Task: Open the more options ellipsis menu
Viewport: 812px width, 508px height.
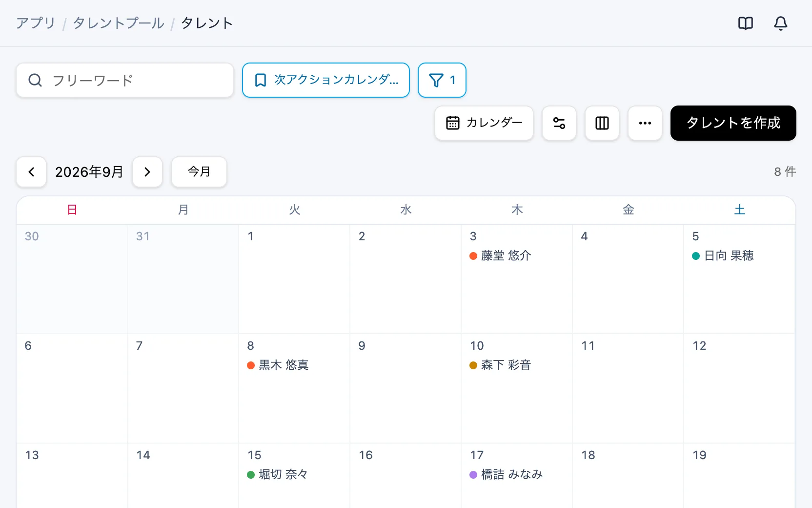Action: coord(645,123)
